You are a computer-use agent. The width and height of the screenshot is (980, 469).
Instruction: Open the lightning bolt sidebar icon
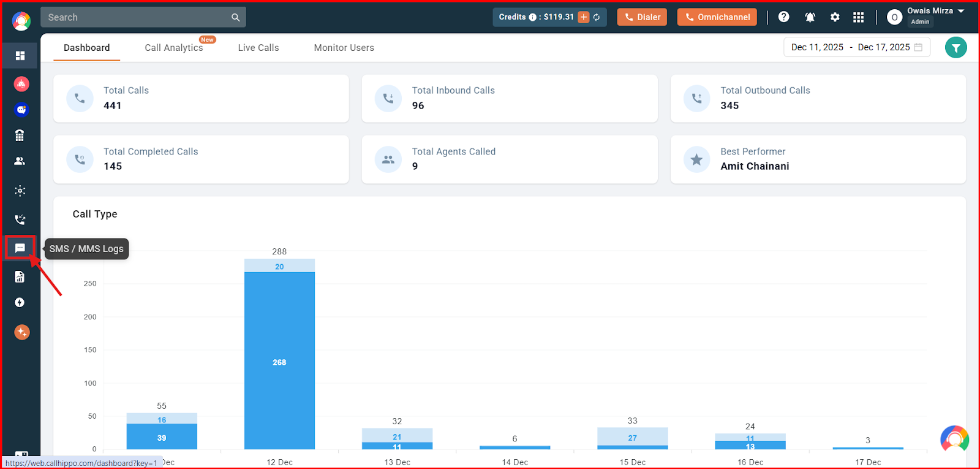click(20, 303)
